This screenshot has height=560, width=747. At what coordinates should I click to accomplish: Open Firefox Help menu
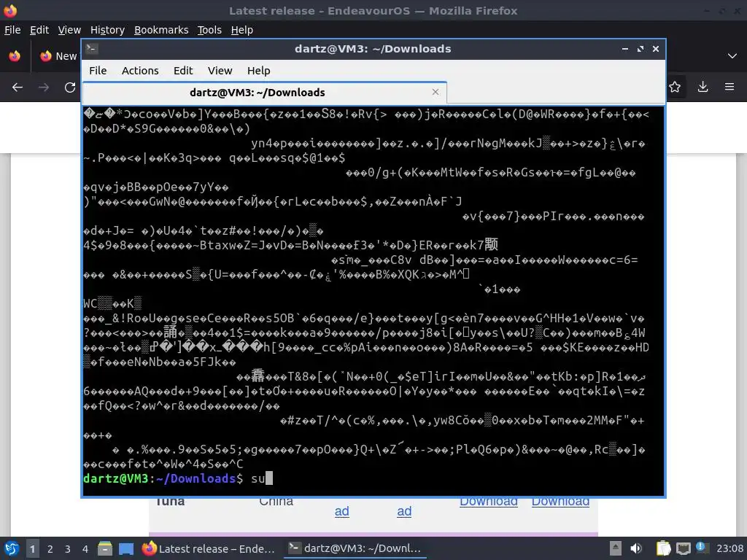242,30
